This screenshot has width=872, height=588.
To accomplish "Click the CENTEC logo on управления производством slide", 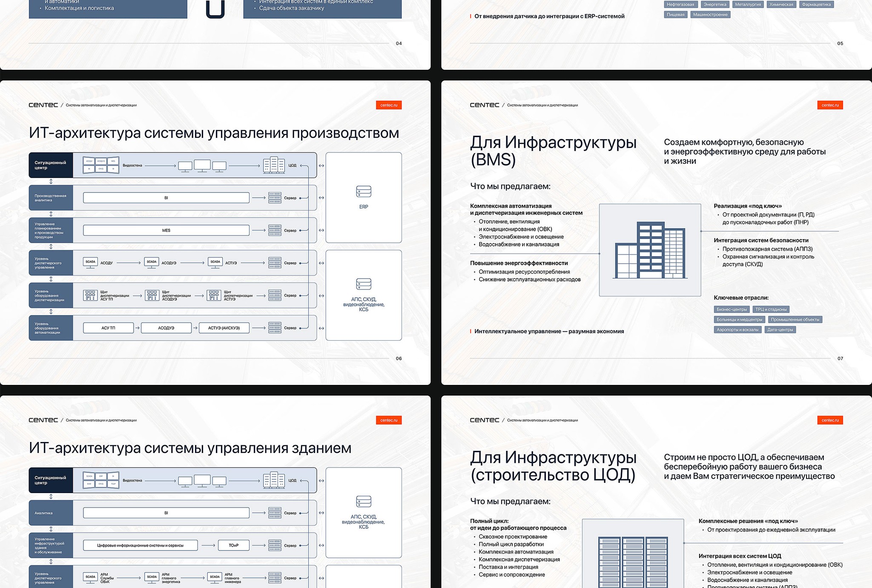I will [x=43, y=105].
